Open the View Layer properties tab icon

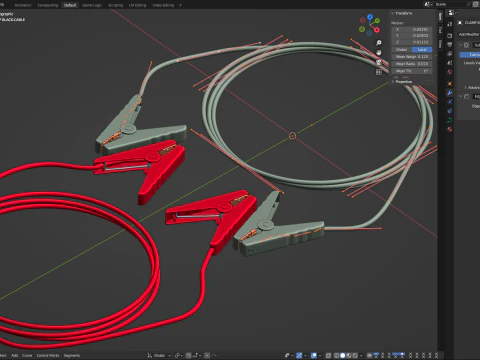click(450, 54)
